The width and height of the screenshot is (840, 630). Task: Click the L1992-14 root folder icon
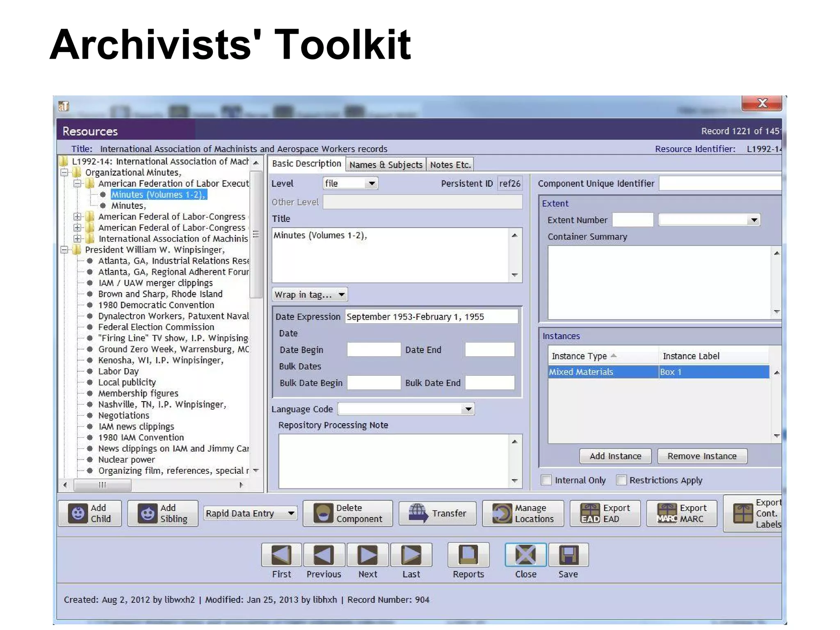tap(64, 161)
